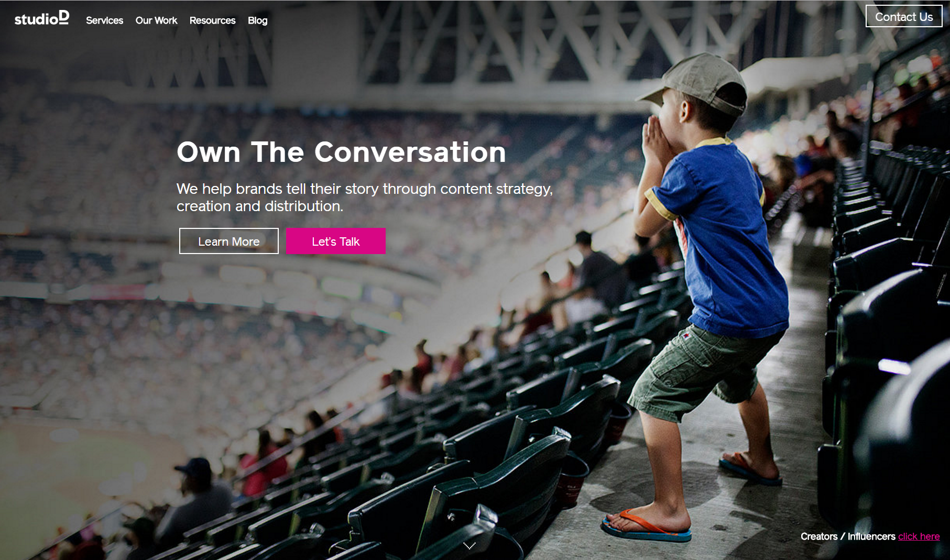Select the Learn More button
950x560 pixels.
(x=229, y=241)
